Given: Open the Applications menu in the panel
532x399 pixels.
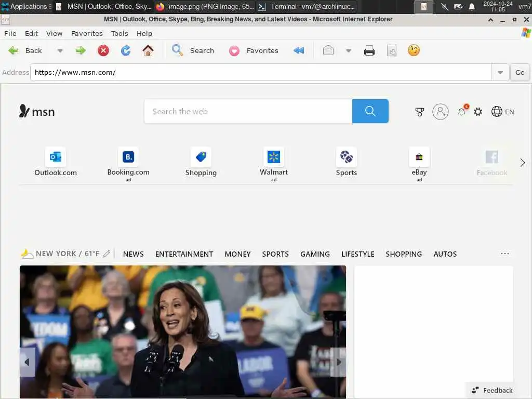Looking at the screenshot, I should (26, 6).
